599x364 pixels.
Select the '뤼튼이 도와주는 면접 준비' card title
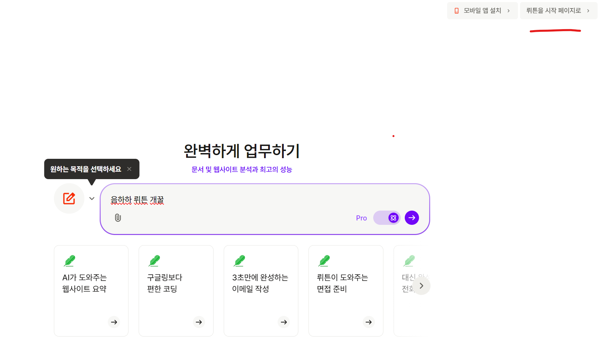(x=342, y=283)
